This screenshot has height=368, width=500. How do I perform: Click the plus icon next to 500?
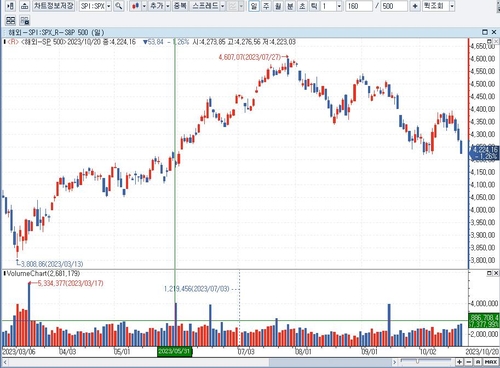coord(415,6)
